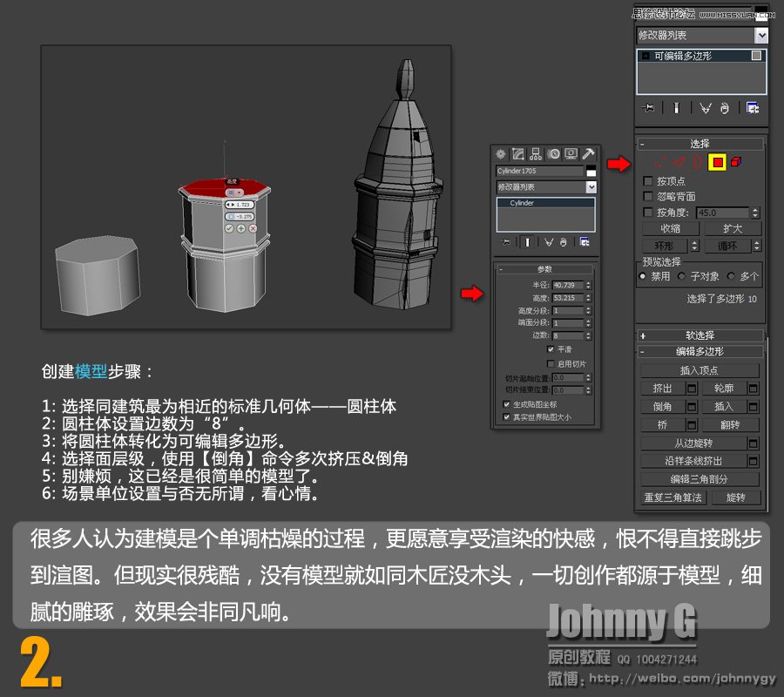Select the 禁用 radio button under 预览选择

pos(644,276)
